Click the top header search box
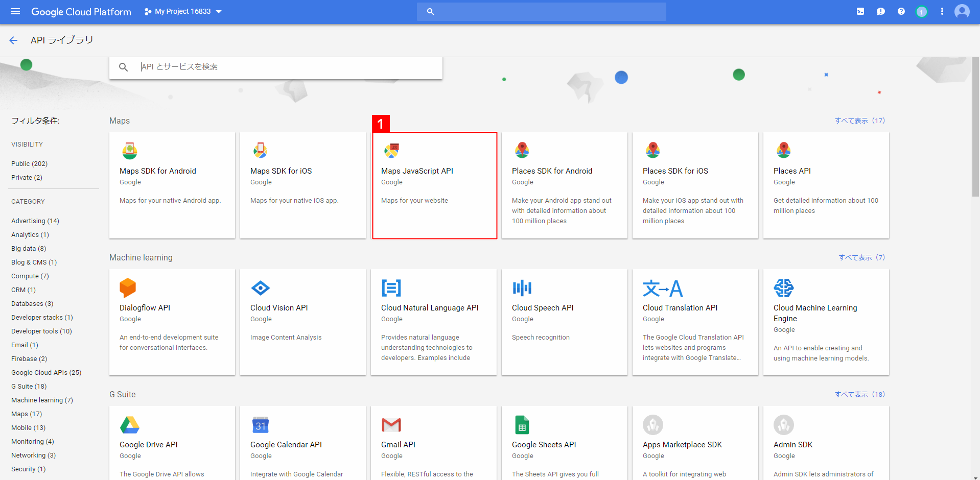Screen dimensions: 980x480 tap(542, 11)
